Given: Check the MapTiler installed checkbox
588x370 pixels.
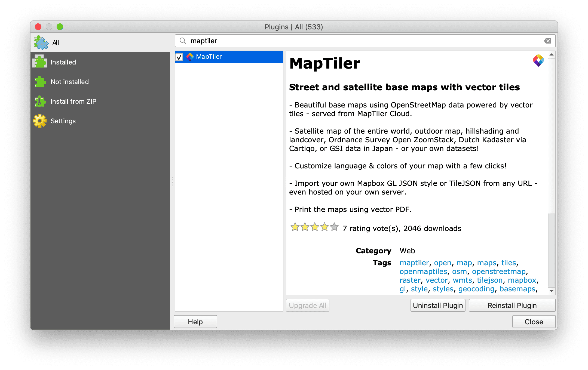Looking at the screenshot, I should 179,56.
